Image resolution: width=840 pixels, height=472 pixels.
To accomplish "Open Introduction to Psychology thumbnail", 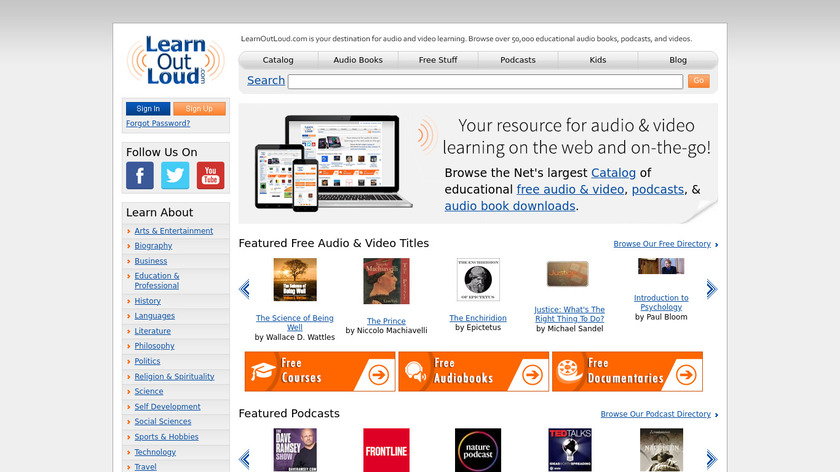I will click(661, 266).
